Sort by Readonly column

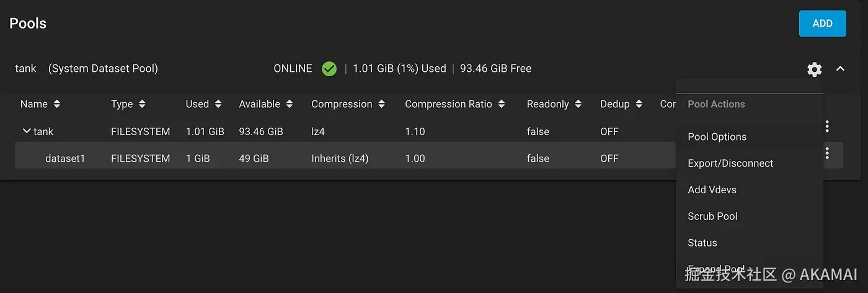coord(578,104)
